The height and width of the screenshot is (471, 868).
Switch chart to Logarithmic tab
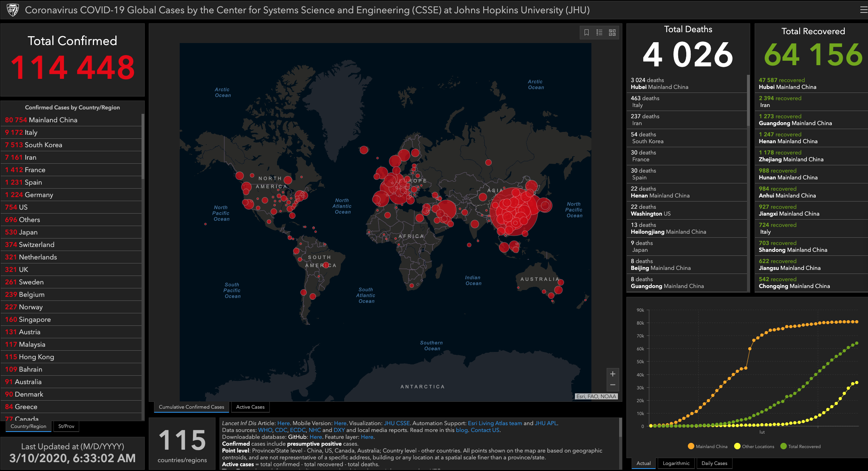(x=676, y=463)
